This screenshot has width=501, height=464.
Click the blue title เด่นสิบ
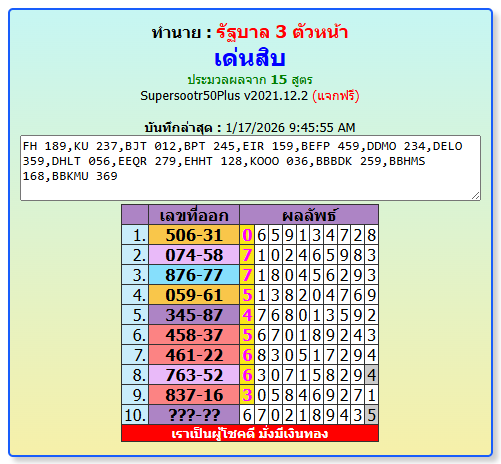coord(250,58)
